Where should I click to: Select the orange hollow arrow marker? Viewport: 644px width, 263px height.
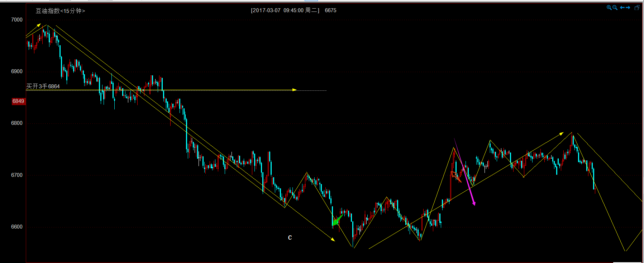tap(455, 176)
